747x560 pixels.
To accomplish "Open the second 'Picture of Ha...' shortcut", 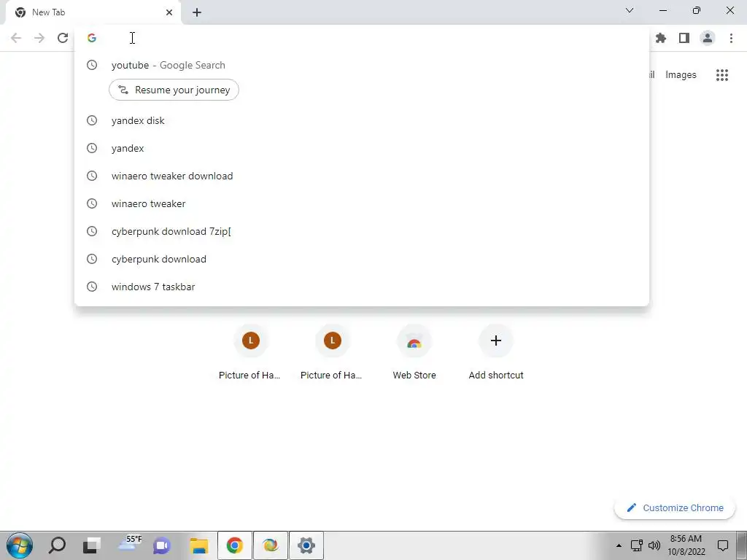I will point(332,353).
